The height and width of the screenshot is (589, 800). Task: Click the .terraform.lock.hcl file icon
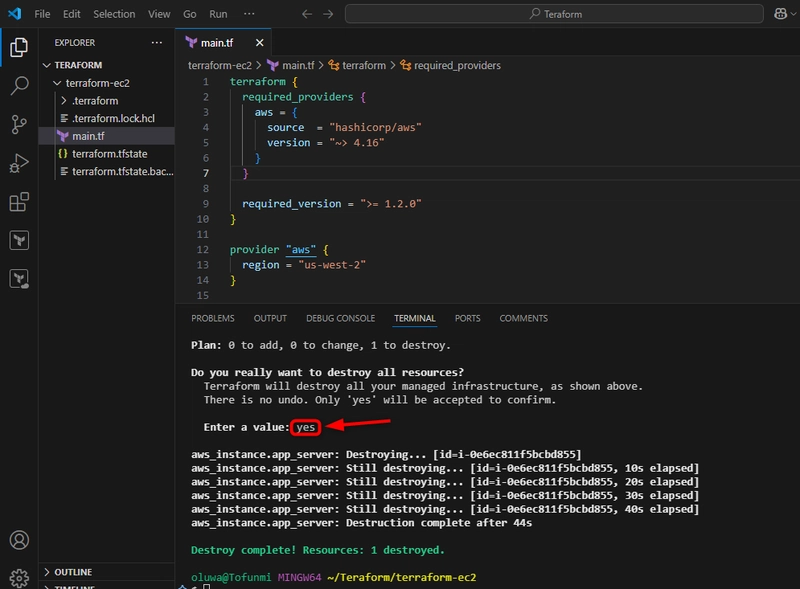point(64,118)
